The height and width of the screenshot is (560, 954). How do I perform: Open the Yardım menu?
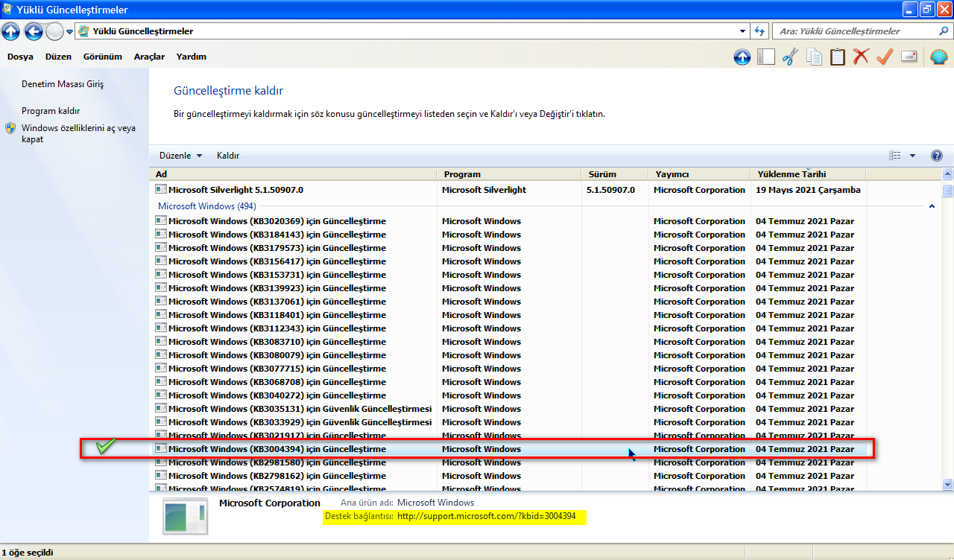tap(192, 57)
